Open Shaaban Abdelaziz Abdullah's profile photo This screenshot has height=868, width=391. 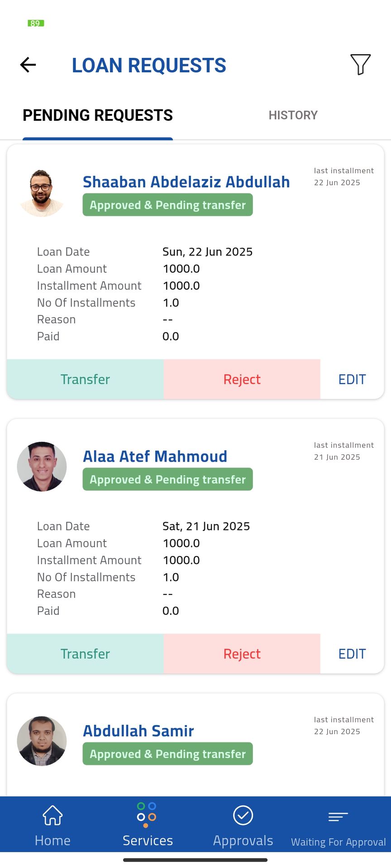tap(42, 193)
